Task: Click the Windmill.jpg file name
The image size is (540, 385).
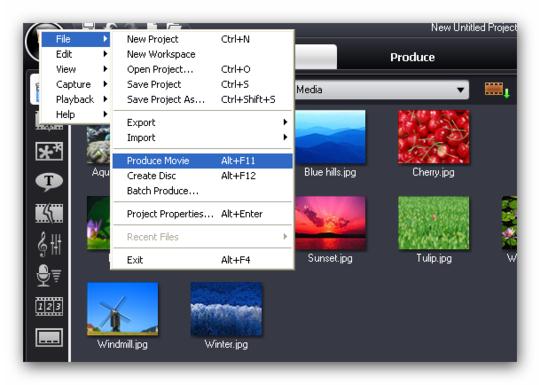Action: 122,344
